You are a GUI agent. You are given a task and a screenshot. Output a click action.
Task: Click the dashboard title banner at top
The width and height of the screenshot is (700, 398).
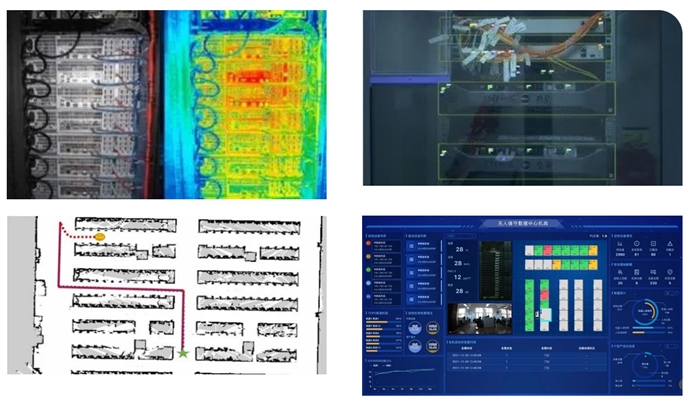(x=523, y=223)
